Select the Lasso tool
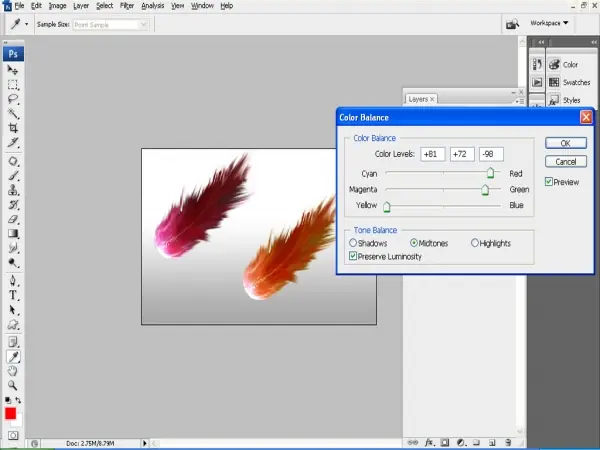 (x=13, y=99)
